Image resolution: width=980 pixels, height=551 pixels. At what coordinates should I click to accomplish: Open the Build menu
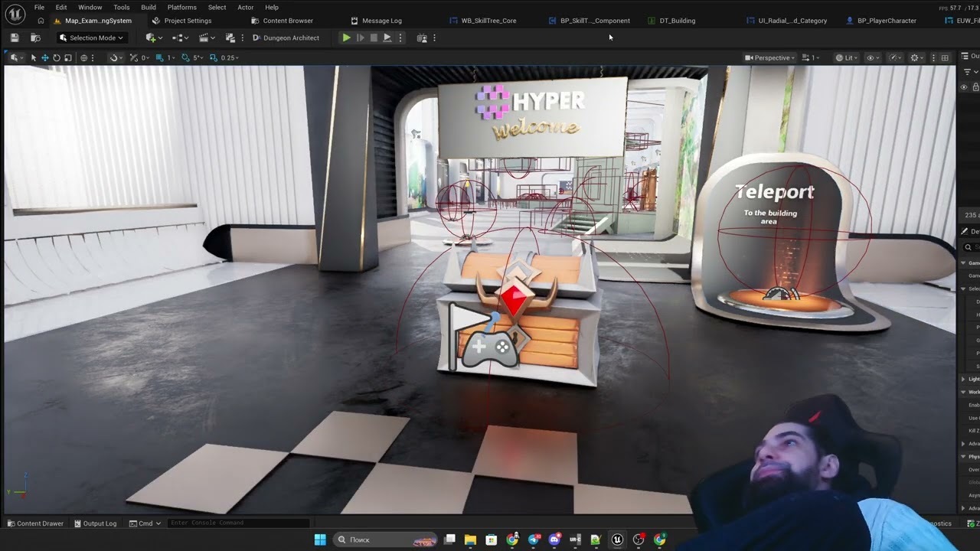149,7
